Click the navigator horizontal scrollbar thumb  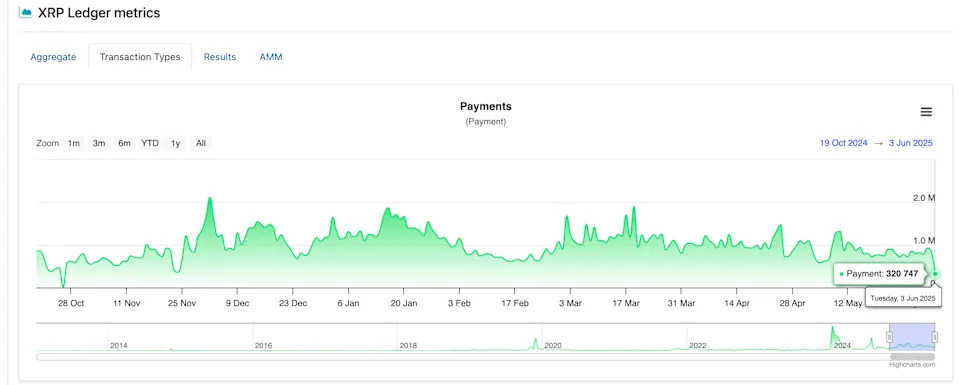click(912, 356)
